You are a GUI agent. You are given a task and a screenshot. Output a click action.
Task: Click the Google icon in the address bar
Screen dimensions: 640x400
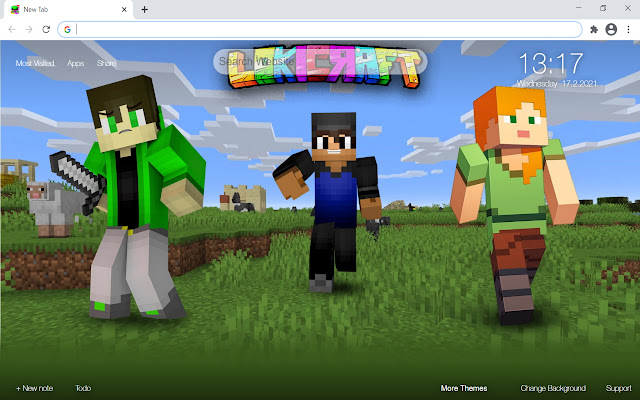pos(67,29)
